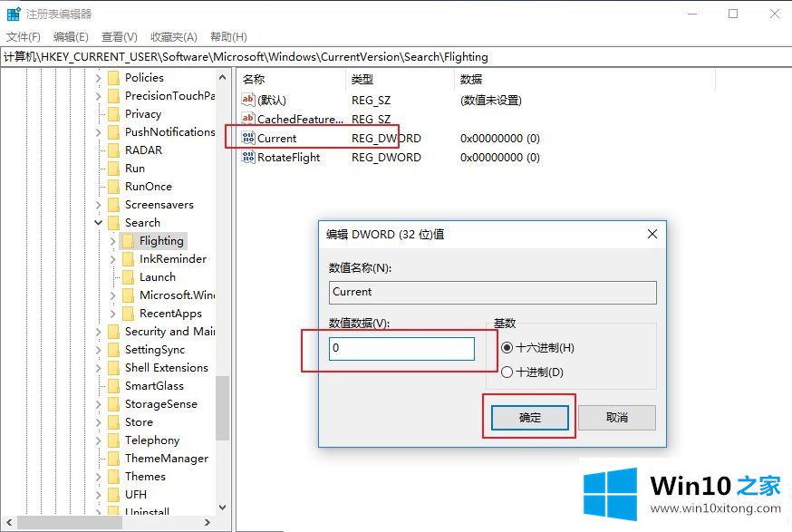Click the Privacy folder icon
The height and width of the screenshot is (532, 792).
click(x=114, y=113)
